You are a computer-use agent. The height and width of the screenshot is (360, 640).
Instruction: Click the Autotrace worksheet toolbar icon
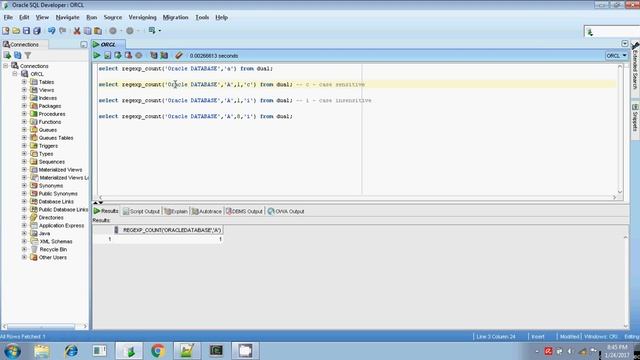[x=164, y=56]
